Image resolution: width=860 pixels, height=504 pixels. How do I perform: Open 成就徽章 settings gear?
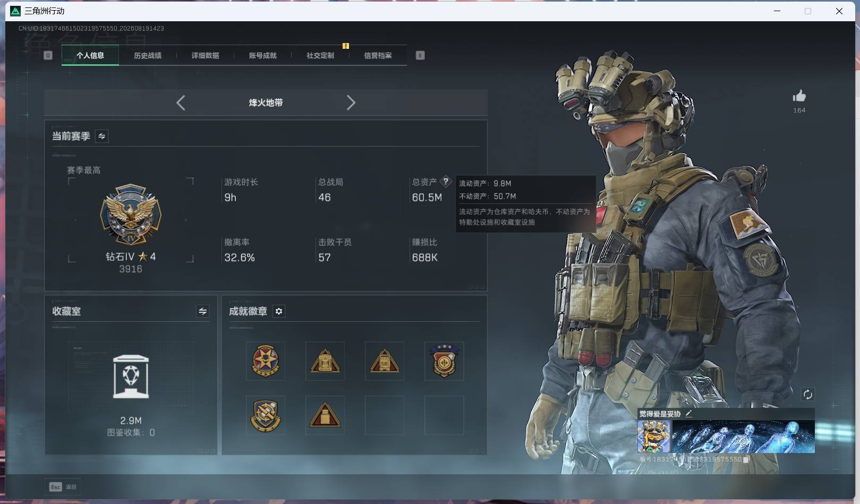click(x=279, y=311)
